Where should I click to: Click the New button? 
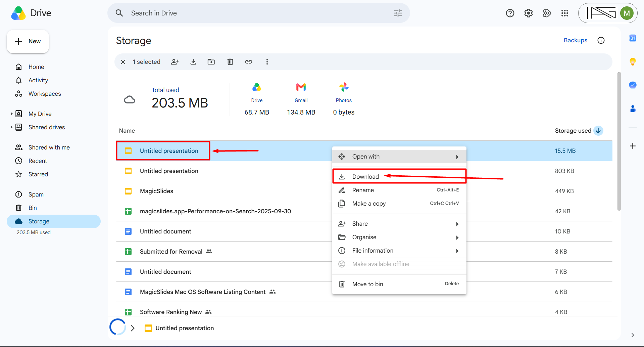(x=28, y=42)
